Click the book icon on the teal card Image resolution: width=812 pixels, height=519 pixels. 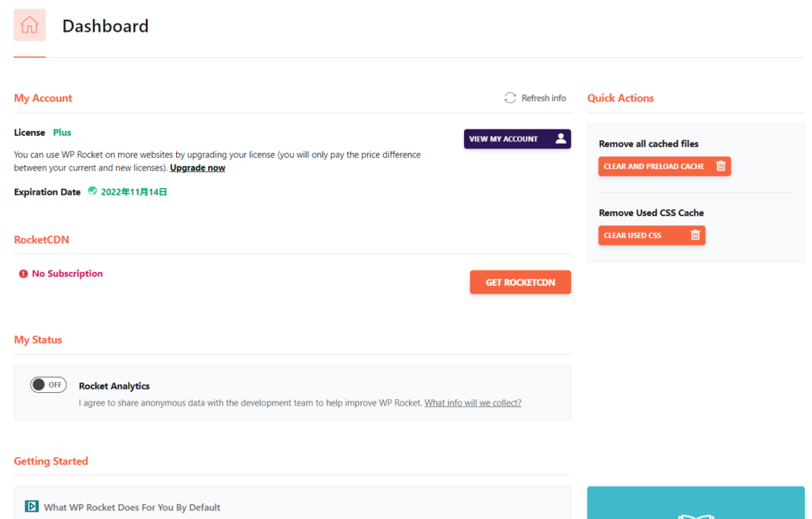pyautogui.click(x=695, y=514)
